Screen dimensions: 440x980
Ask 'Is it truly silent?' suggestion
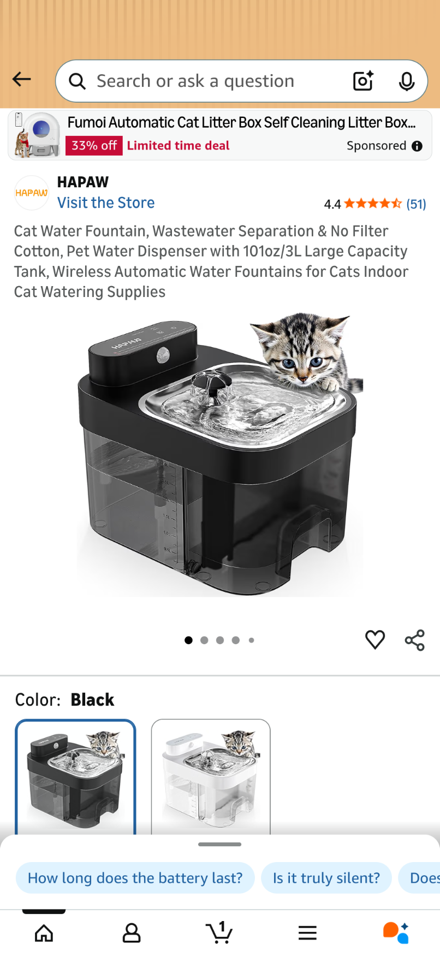[326, 878]
